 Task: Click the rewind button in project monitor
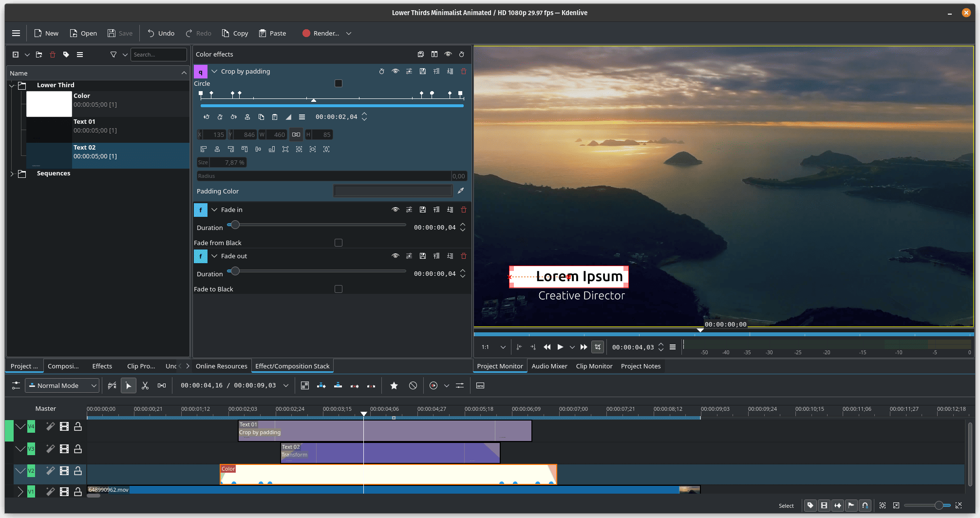coord(547,347)
